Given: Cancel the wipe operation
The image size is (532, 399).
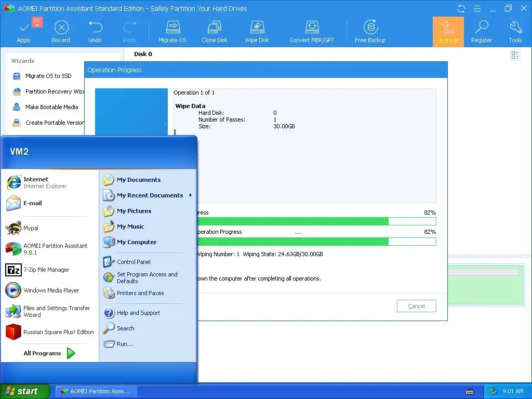Looking at the screenshot, I should [x=416, y=306].
